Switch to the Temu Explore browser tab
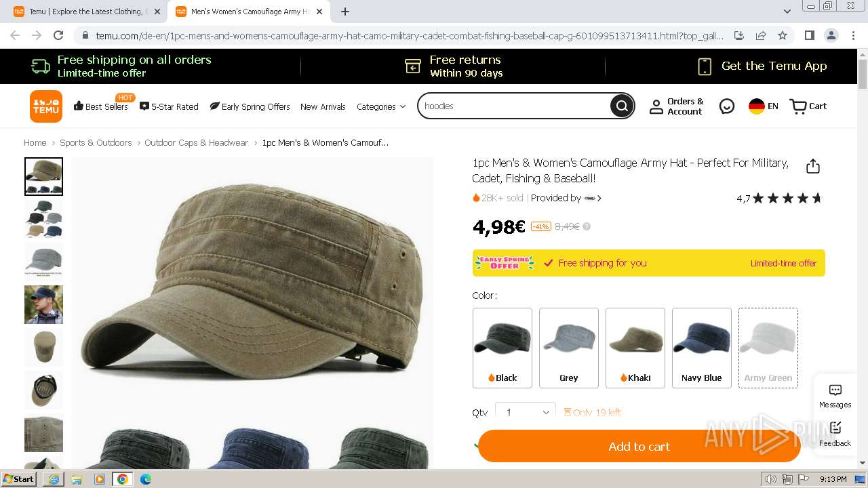Viewport: 868px width, 488px height. [x=87, y=12]
